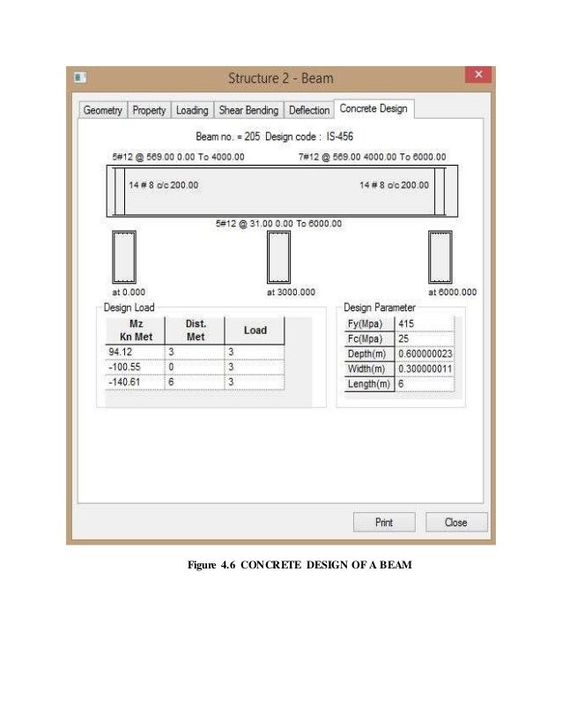The image size is (562, 728).
Task: Click the Beam no. = 205 heading
Action: pos(227,137)
